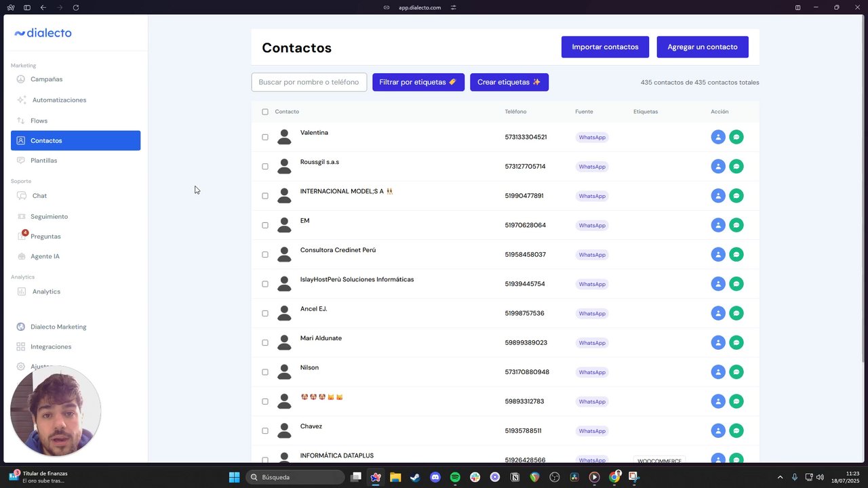Viewport: 868px width, 488px height.
Task: Tick IslayHostPerù Soluciones Informáticas checkbox
Action: pyautogui.click(x=265, y=284)
